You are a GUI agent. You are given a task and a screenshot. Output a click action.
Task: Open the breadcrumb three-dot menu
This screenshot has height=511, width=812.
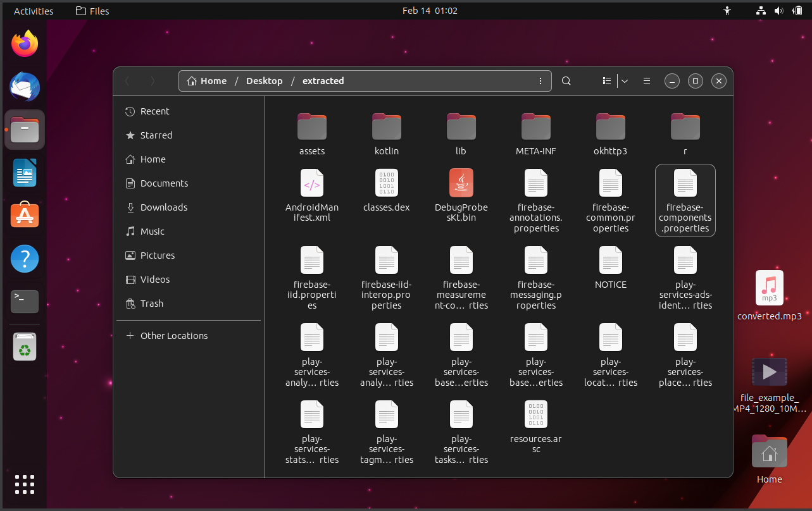540,81
